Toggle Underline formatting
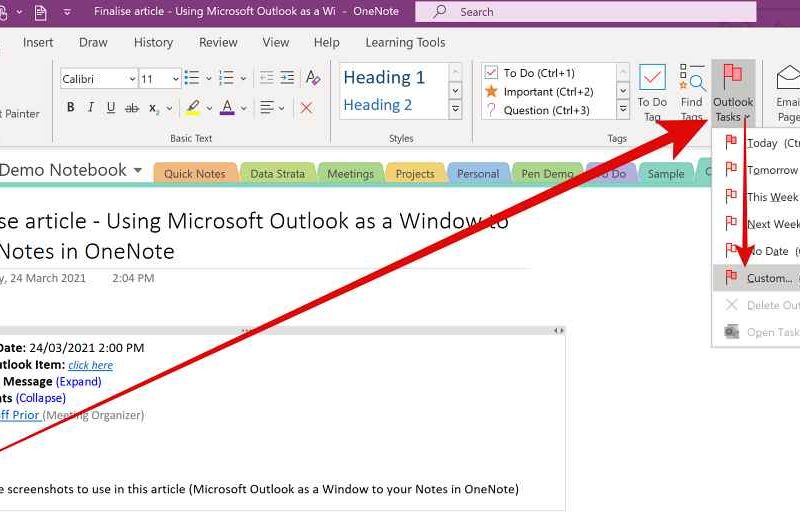 tap(111, 107)
